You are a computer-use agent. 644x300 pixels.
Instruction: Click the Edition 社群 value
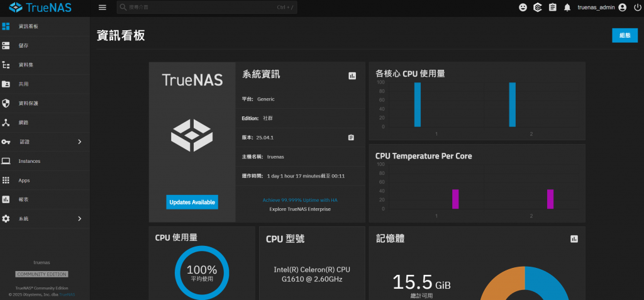(268, 118)
